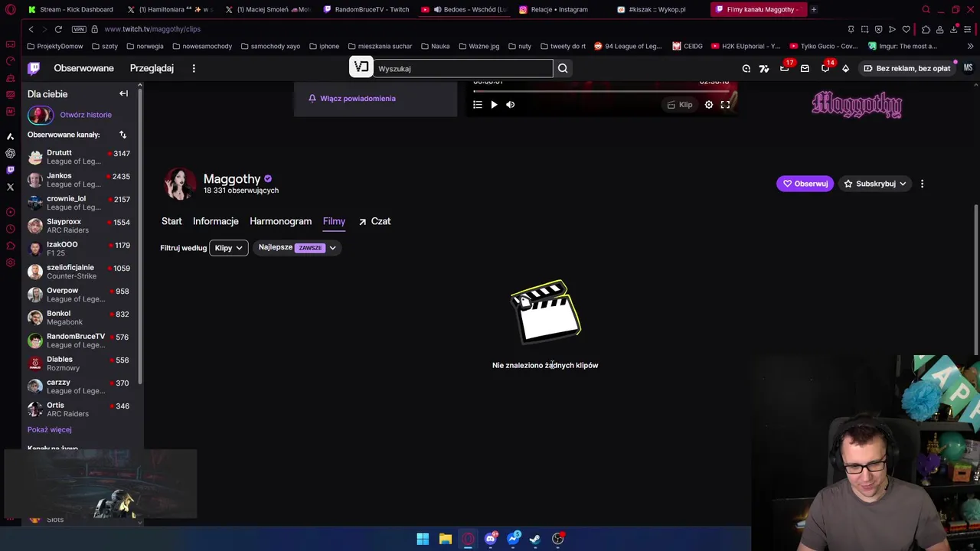Screen dimensions: 980x551
Task: Switch to Stream - Kick Dashboard browser tab
Action: pyautogui.click(x=70, y=9)
